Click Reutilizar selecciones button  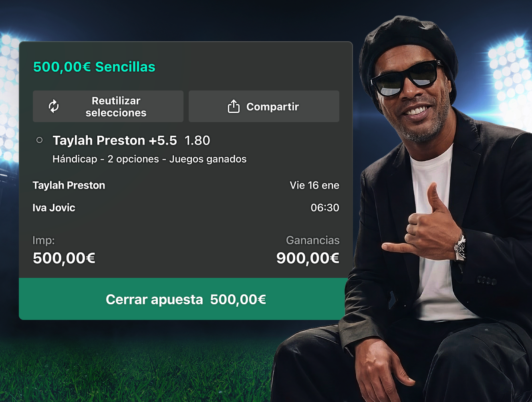[x=108, y=107]
